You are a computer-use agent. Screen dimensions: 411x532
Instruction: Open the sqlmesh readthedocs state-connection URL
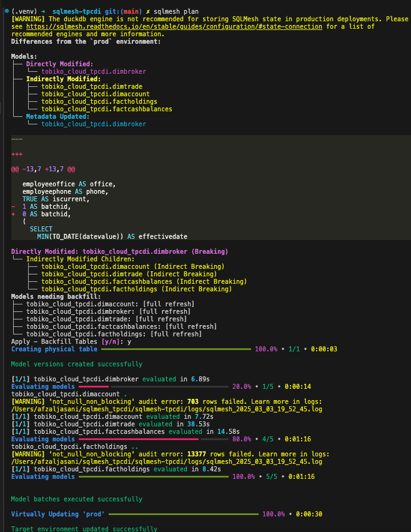[x=174, y=26]
